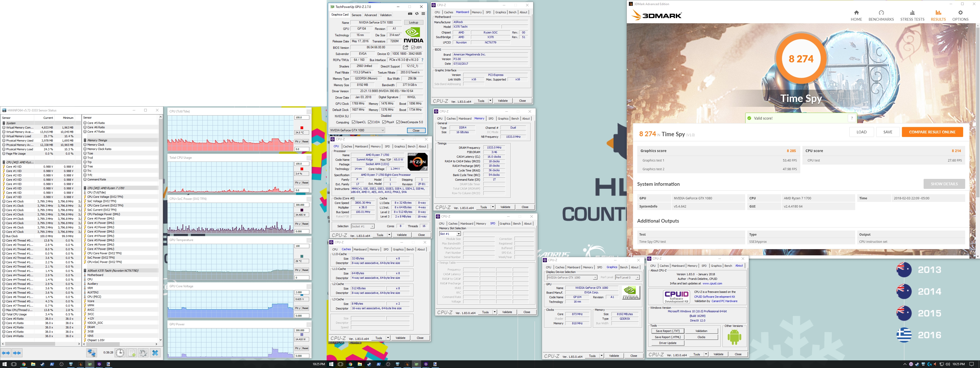Image resolution: width=980 pixels, height=368 pixels.
Task: Click the HWiNFO clock reset icon
Action: 120,353
